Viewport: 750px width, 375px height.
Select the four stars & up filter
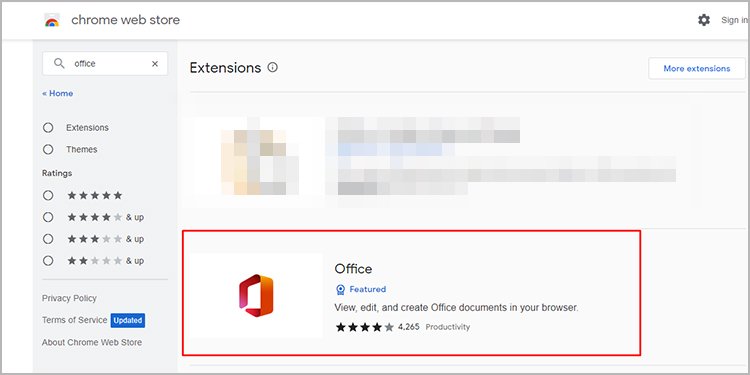click(x=48, y=217)
